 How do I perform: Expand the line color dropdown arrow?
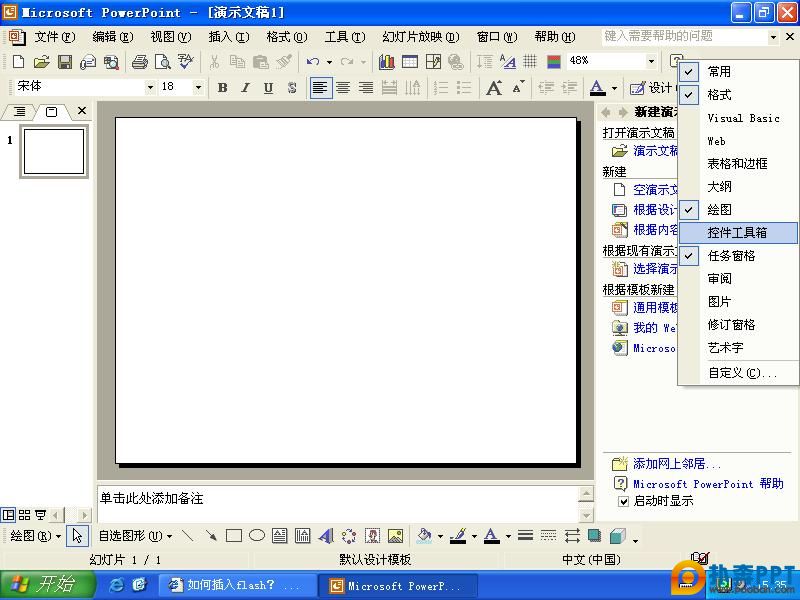click(x=474, y=536)
